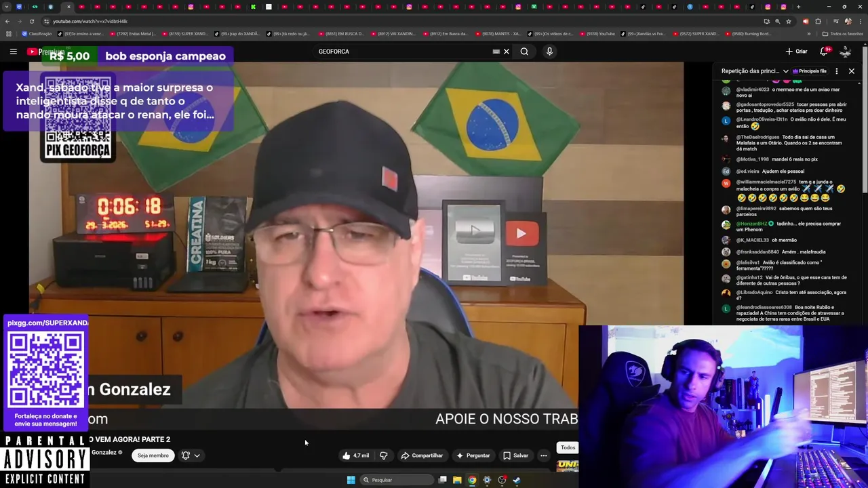Screen dimensions: 868x488
Task: Click the taskbar Pesquisar search box
Action: tap(397, 480)
